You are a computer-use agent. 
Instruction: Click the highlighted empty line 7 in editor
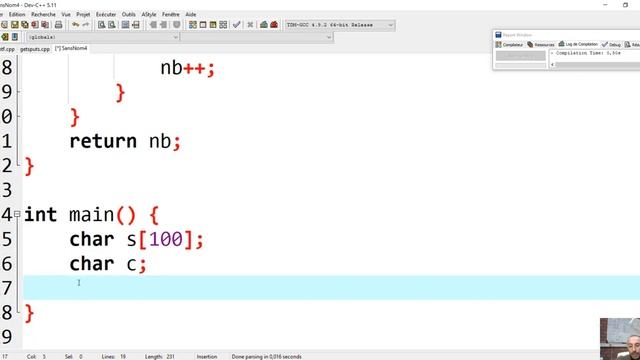(331, 288)
